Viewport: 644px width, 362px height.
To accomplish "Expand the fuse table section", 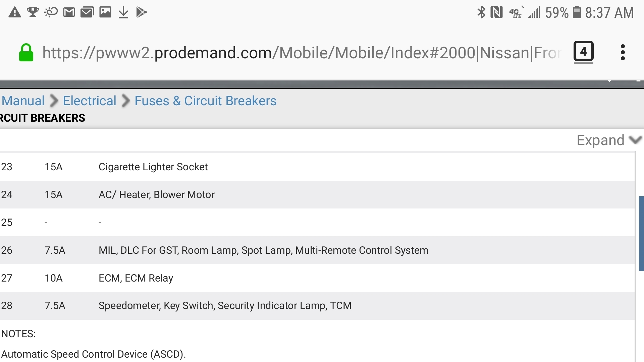I will tap(600, 140).
